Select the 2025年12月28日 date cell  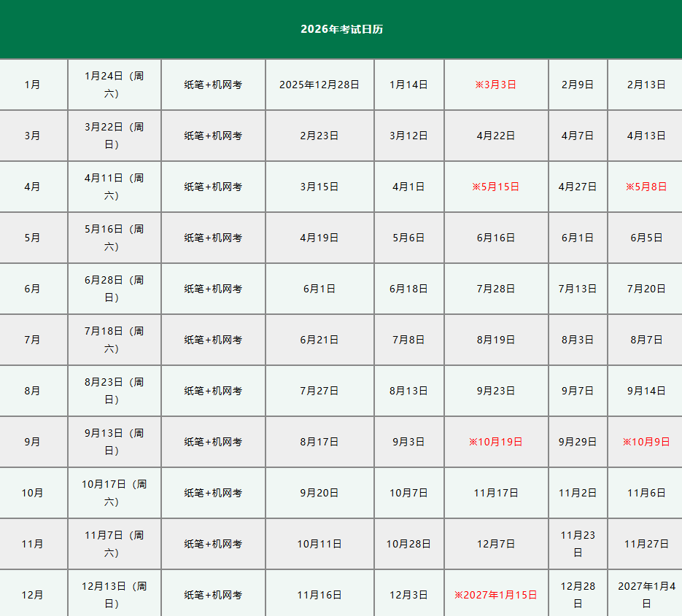click(x=319, y=85)
